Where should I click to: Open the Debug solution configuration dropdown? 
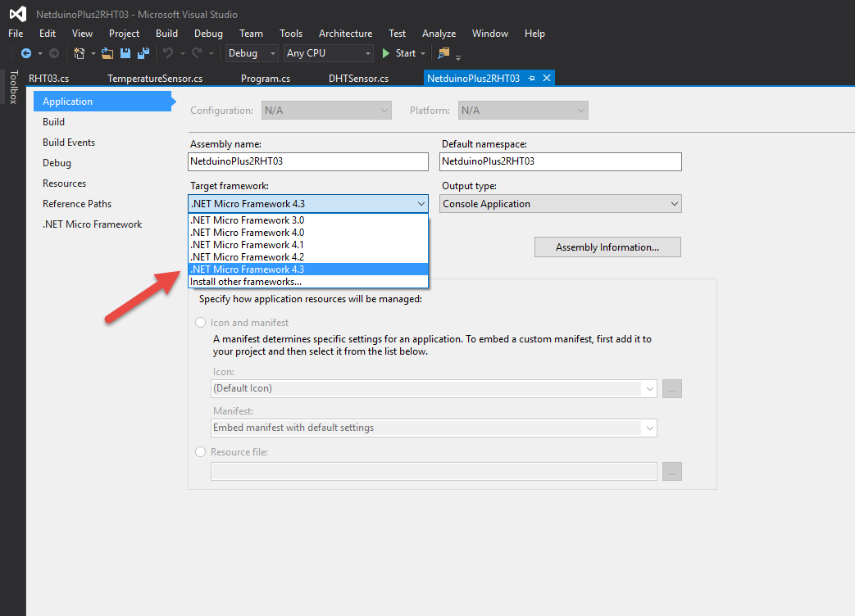point(252,53)
